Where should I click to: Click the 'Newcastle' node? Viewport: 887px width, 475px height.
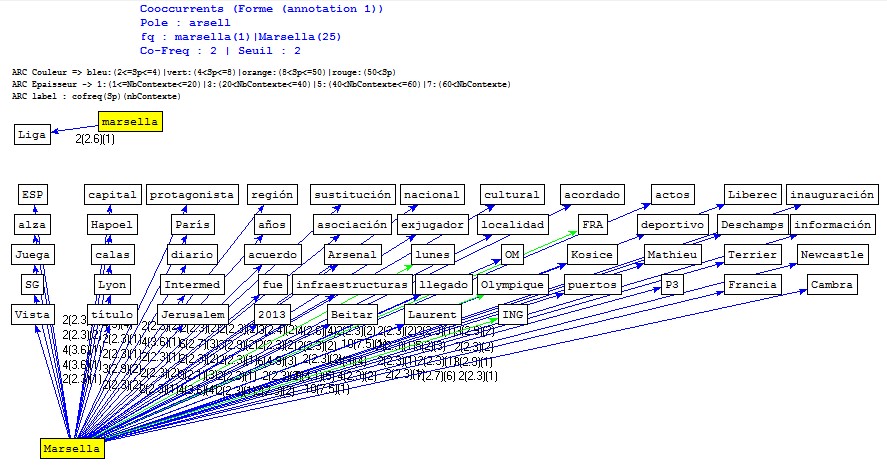point(832,254)
